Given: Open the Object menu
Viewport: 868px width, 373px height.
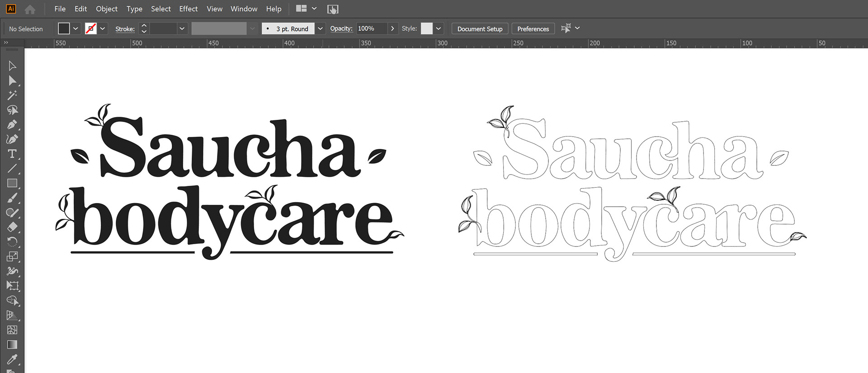Looking at the screenshot, I should coord(107,9).
